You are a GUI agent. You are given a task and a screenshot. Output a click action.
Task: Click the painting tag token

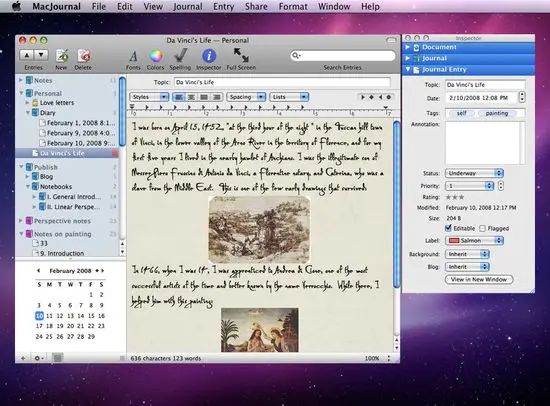497,113
